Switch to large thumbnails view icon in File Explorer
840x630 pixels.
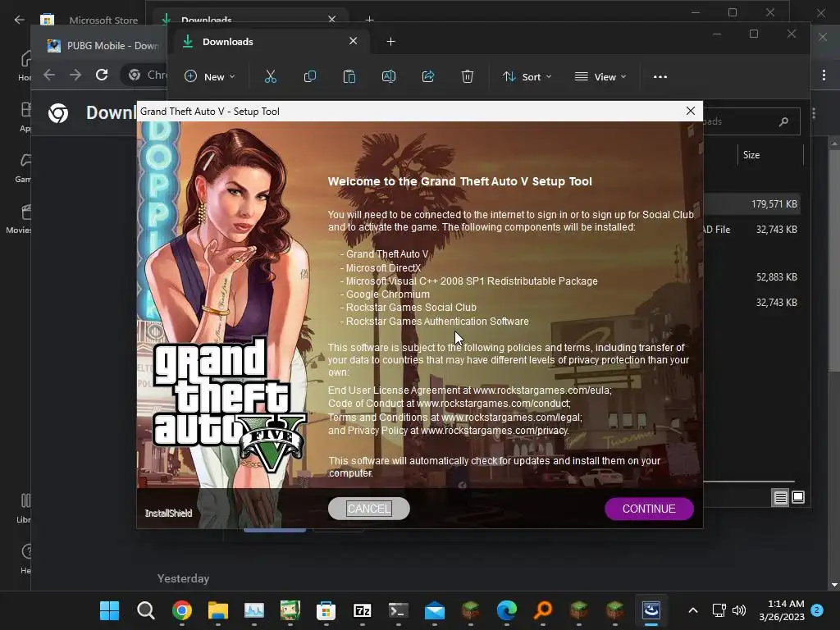(x=798, y=498)
